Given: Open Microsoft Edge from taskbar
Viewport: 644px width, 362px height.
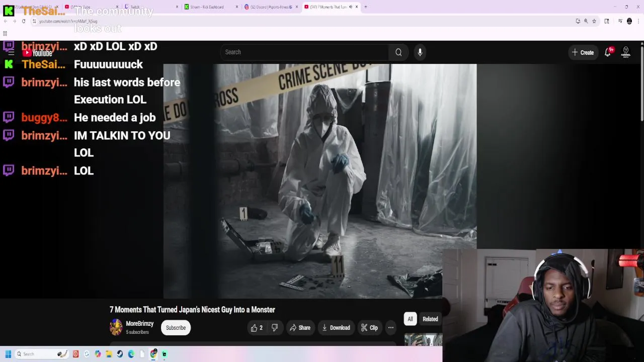Looking at the screenshot, I should (131, 354).
